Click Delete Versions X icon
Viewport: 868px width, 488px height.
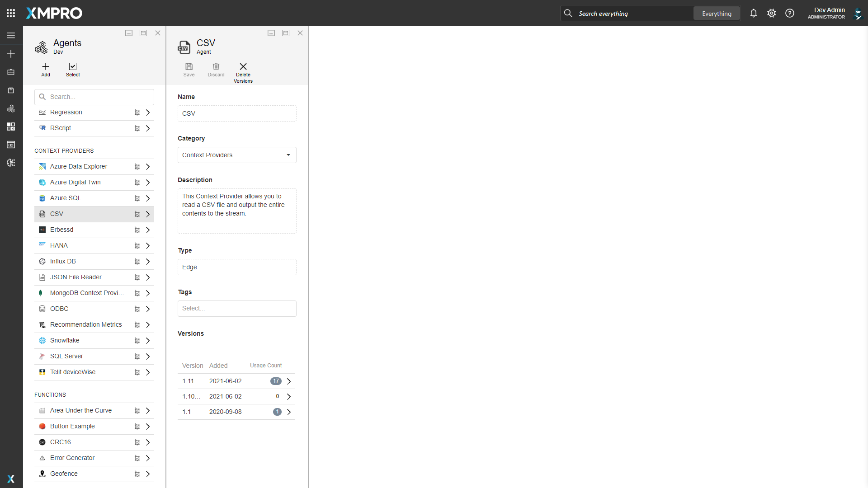243,67
